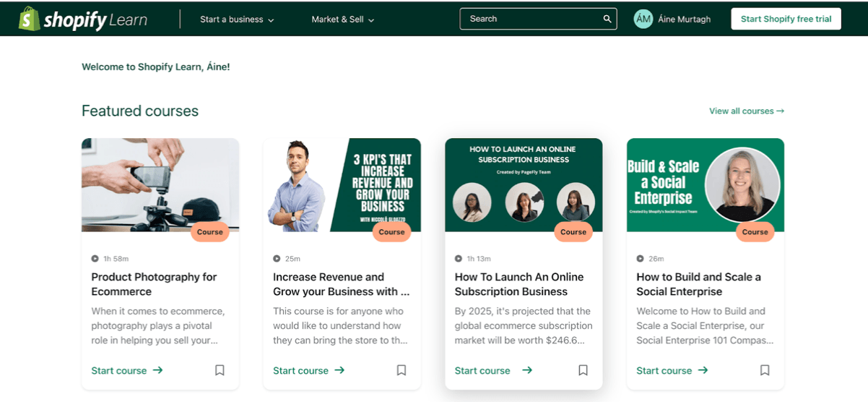The image size is (868, 402).
Task: Click the clock icon beside 1h 58m
Action: 95,259
